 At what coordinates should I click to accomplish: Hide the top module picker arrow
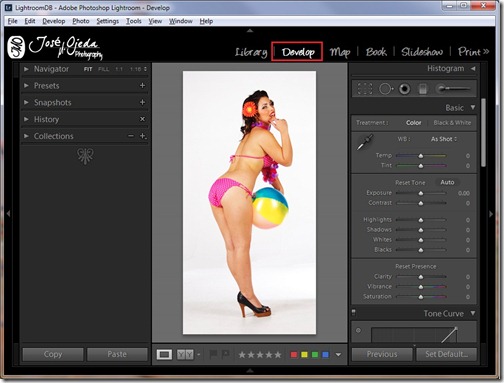(250, 31)
